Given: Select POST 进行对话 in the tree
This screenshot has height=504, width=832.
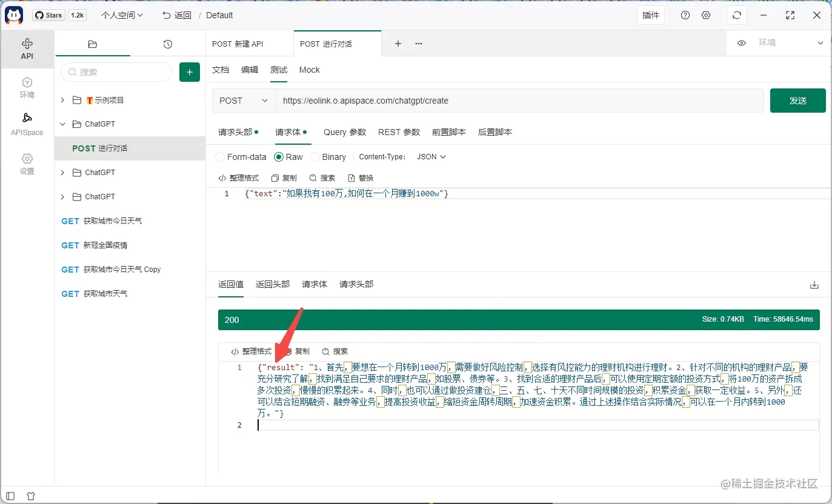Looking at the screenshot, I should tap(130, 148).
